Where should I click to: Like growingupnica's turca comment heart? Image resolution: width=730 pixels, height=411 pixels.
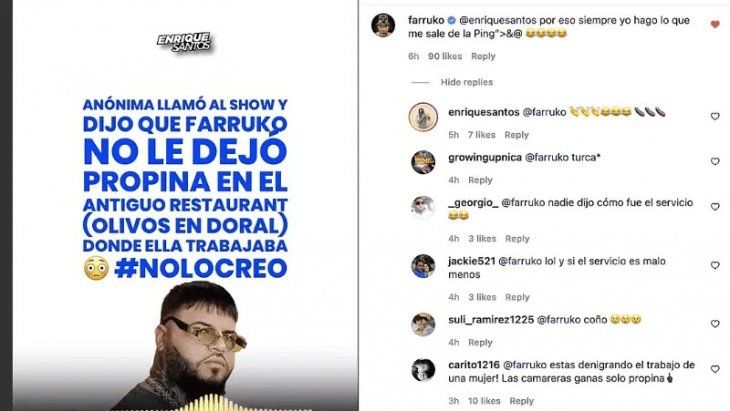[715, 162]
